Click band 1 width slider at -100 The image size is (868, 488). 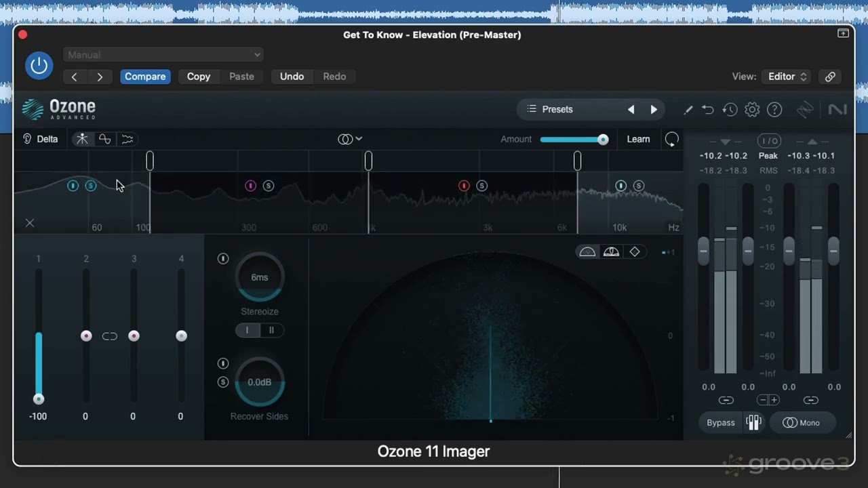[x=39, y=399]
